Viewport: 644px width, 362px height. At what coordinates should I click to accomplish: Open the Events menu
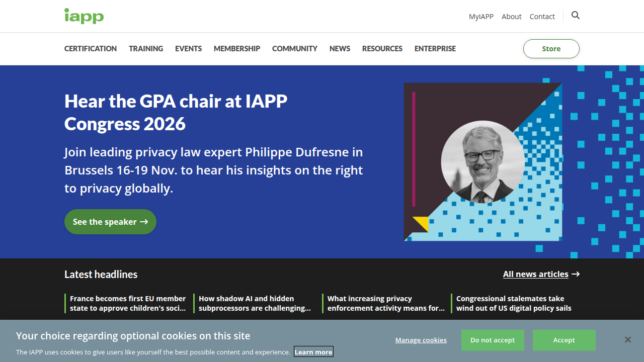tap(188, 49)
